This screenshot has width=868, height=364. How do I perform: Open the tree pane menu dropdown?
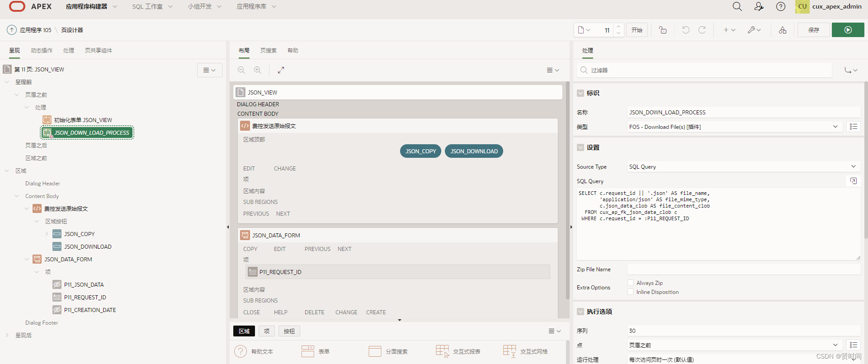pos(209,70)
